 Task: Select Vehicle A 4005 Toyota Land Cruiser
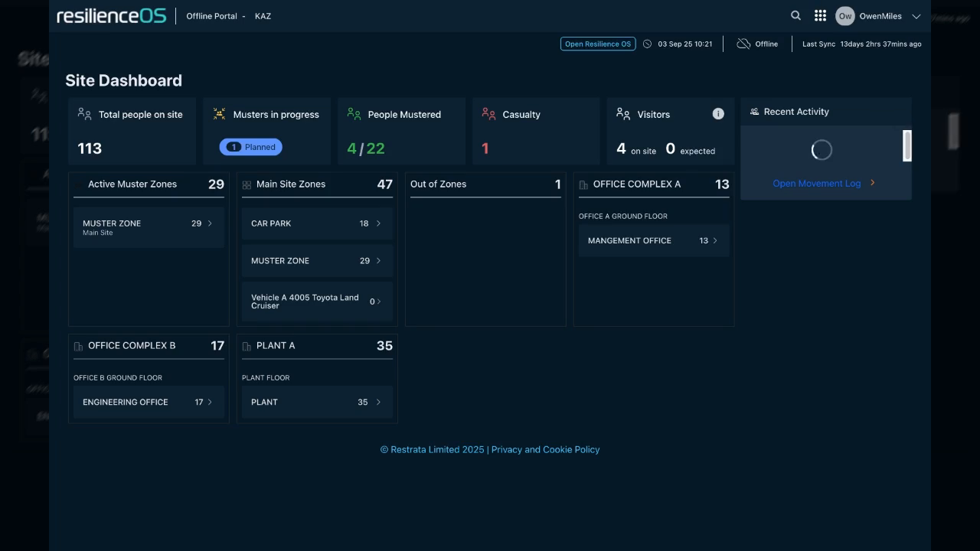pos(317,302)
